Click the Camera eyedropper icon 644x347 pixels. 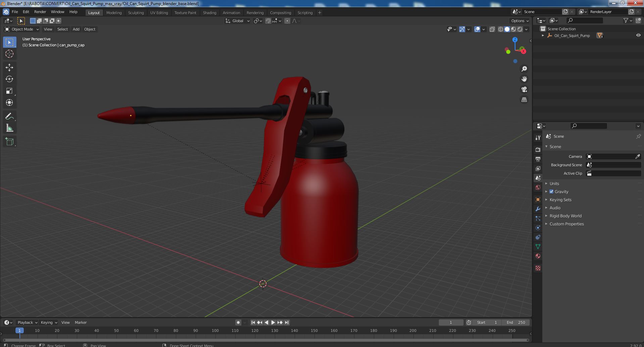click(638, 157)
